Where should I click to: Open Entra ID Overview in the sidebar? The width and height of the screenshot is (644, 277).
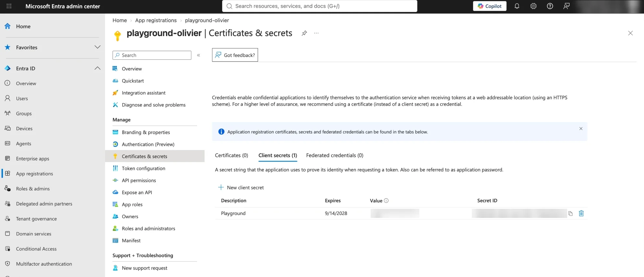(x=26, y=83)
